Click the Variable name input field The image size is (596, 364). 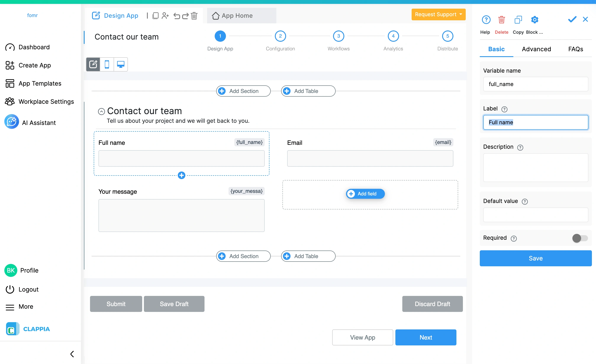tap(536, 84)
